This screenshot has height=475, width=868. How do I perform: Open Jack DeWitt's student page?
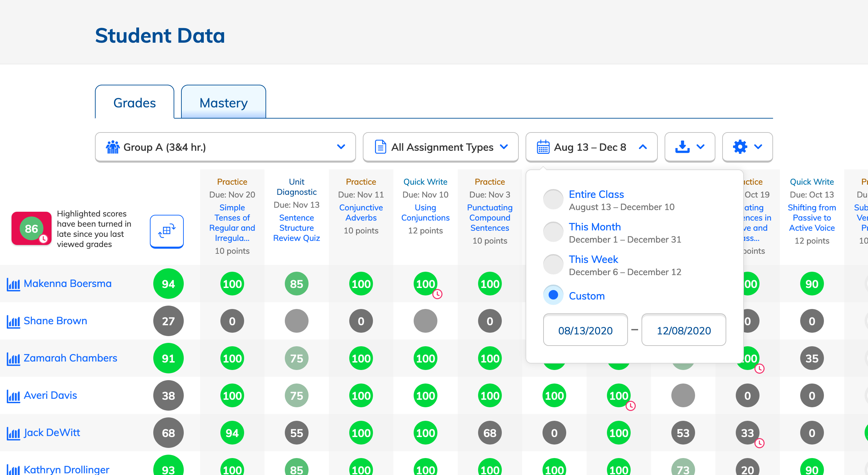click(52, 433)
